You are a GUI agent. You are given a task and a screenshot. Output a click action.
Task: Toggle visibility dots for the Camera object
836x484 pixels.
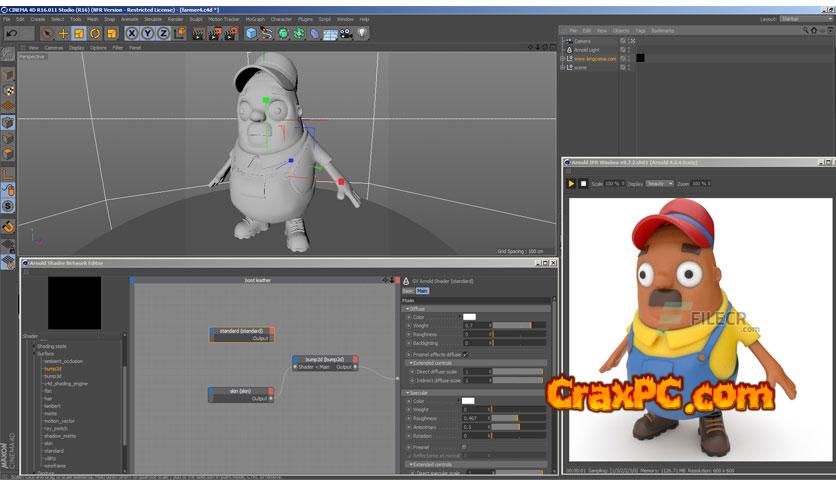pyautogui.click(x=630, y=41)
